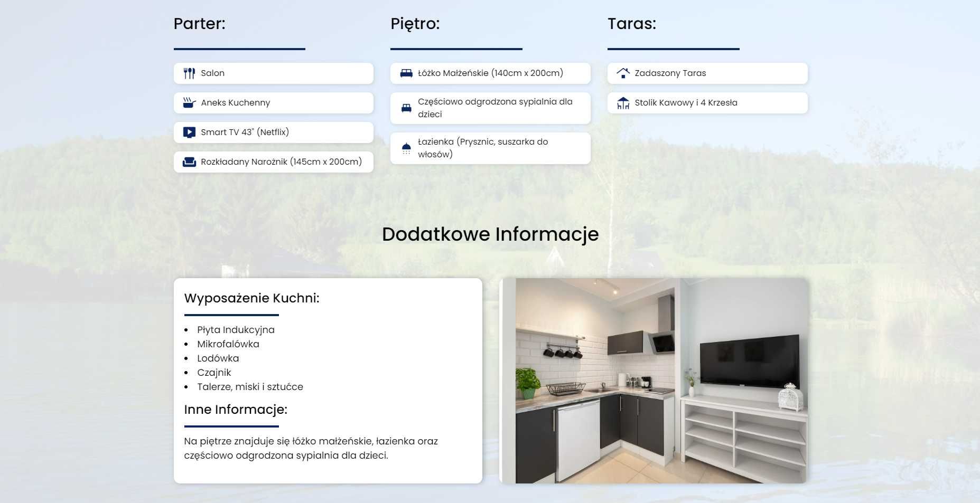Click the Lodówka list item

(x=218, y=358)
